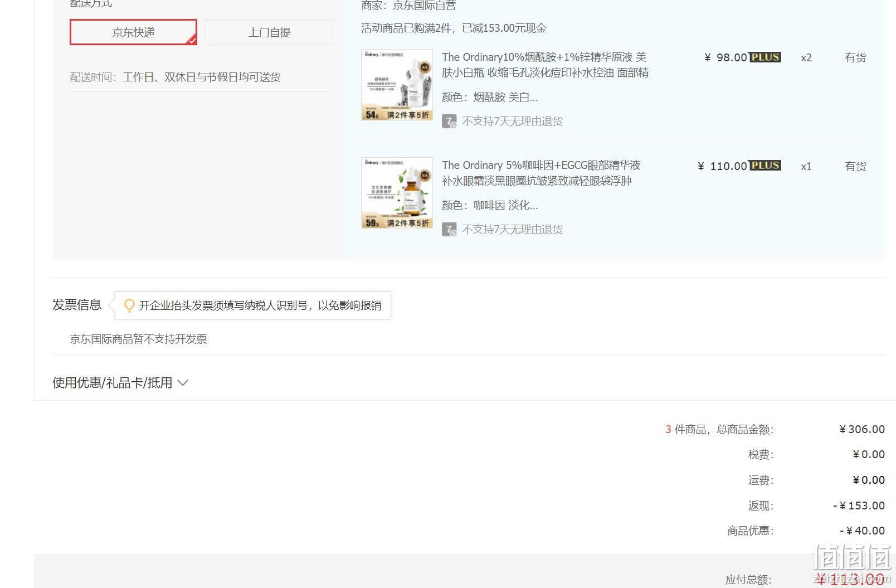Click the chevron beside 使用优惠/礼品卡/抵用
This screenshot has height=588, width=896.
(183, 383)
